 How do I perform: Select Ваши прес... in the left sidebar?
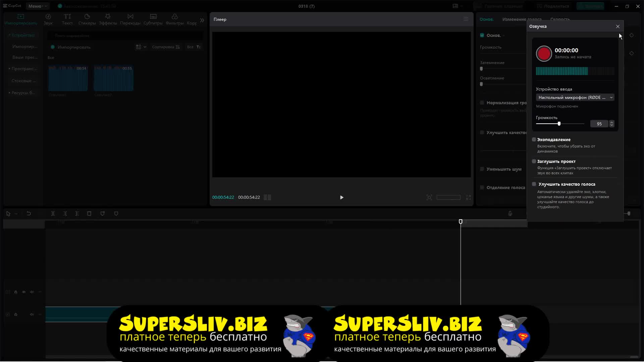point(25,57)
